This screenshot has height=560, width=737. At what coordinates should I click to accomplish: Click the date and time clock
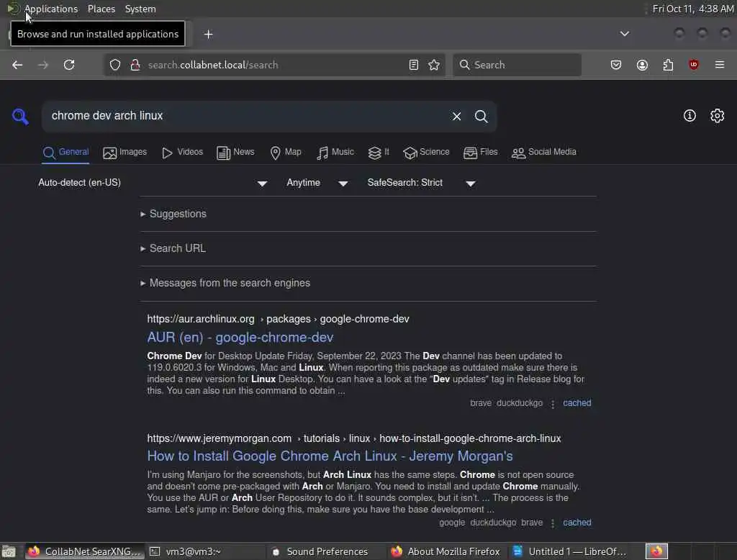pyautogui.click(x=693, y=9)
